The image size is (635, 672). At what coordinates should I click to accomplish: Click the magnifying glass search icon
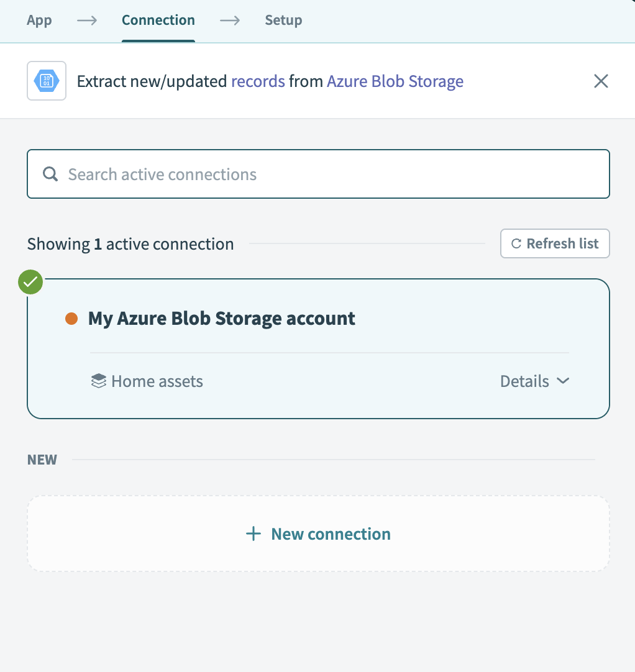[50, 174]
